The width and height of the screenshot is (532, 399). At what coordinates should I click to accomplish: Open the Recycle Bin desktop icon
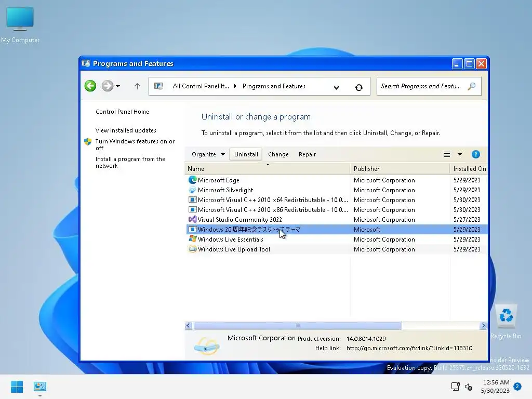click(506, 322)
